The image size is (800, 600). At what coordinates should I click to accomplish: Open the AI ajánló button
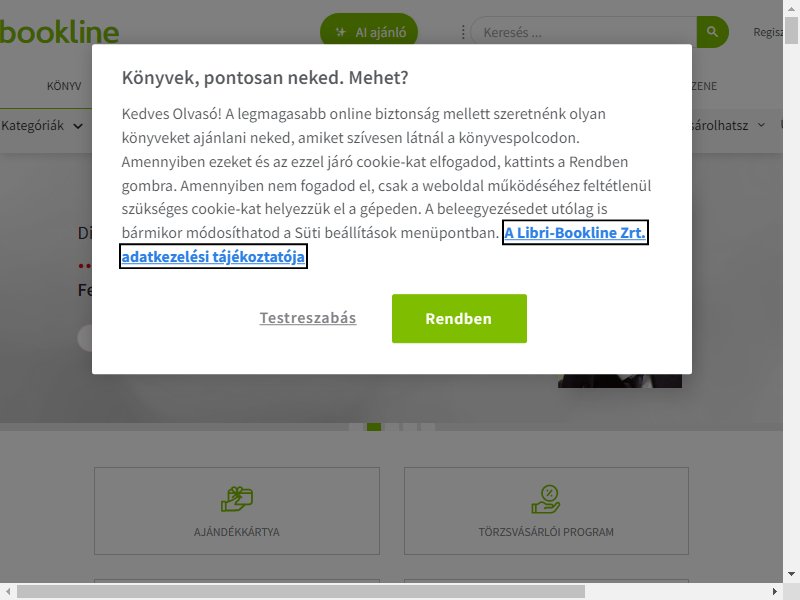coord(369,32)
